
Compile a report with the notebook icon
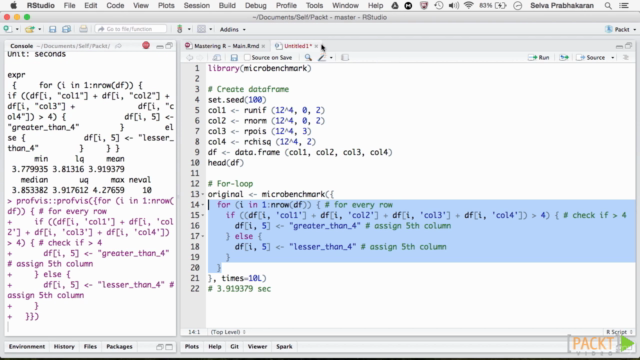click(345, 58)
